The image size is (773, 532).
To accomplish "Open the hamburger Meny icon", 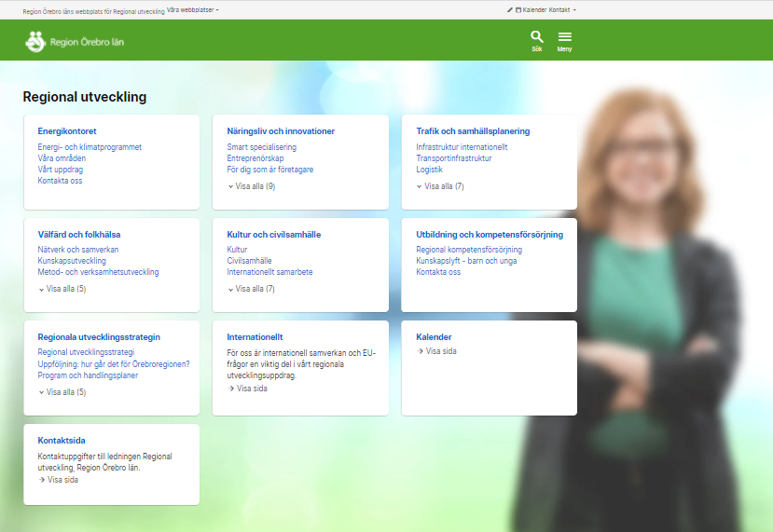I will click(x=564, y=37).
